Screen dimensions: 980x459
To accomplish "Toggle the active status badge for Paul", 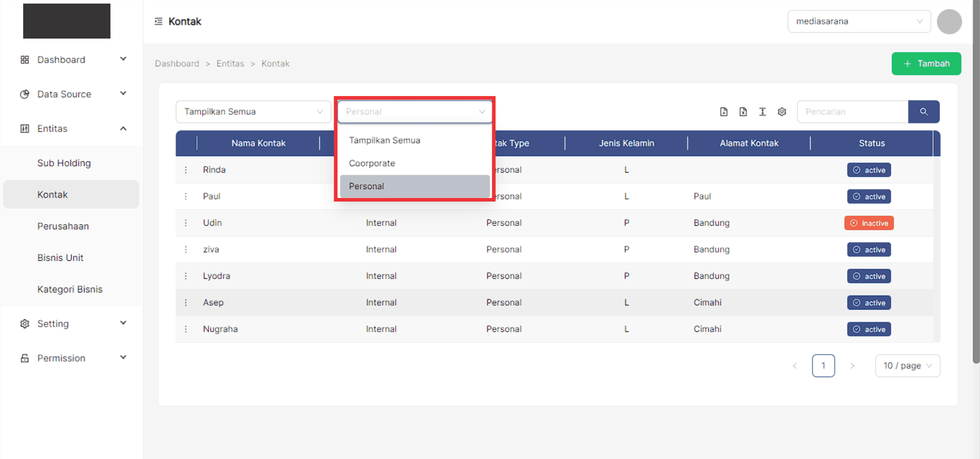I will pyautogui.click(x=869, y=196).
